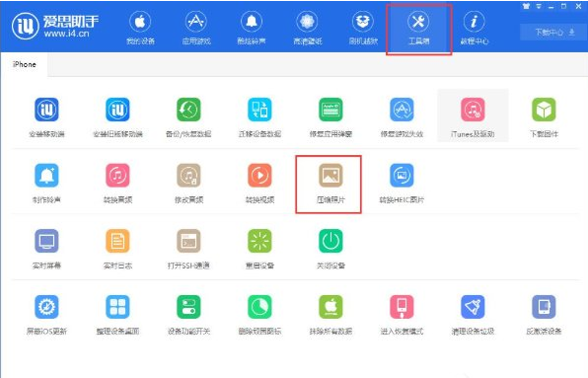
Task: Open Migrate Device Data (迁移设备数据) tool
Action: (259, 117)
